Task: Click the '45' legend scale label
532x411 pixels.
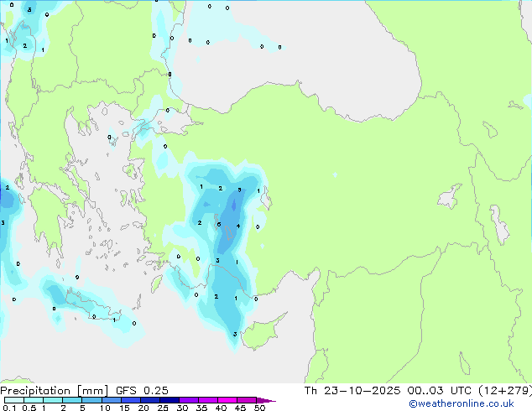Action: click(240, 408)
